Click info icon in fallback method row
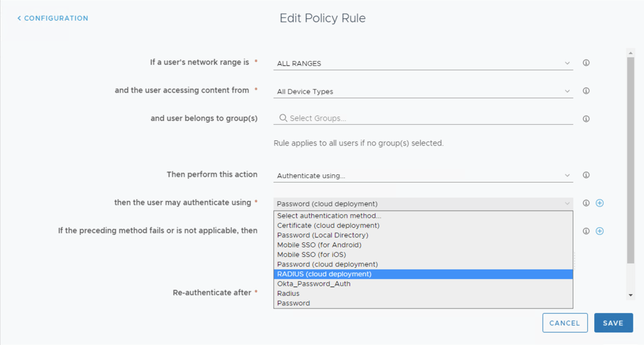Viewport: 644px width, 345px height. 586,231
